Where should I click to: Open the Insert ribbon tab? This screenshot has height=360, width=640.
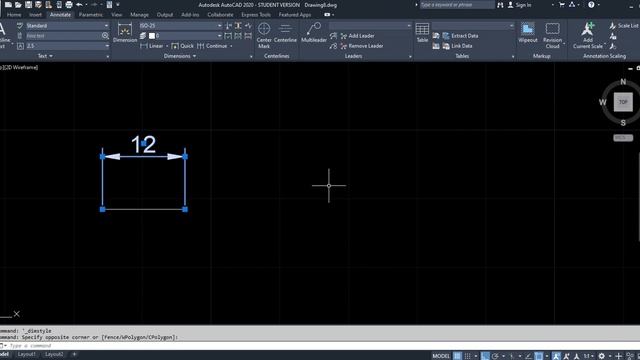pyautogui.click(x=35, y=15)
